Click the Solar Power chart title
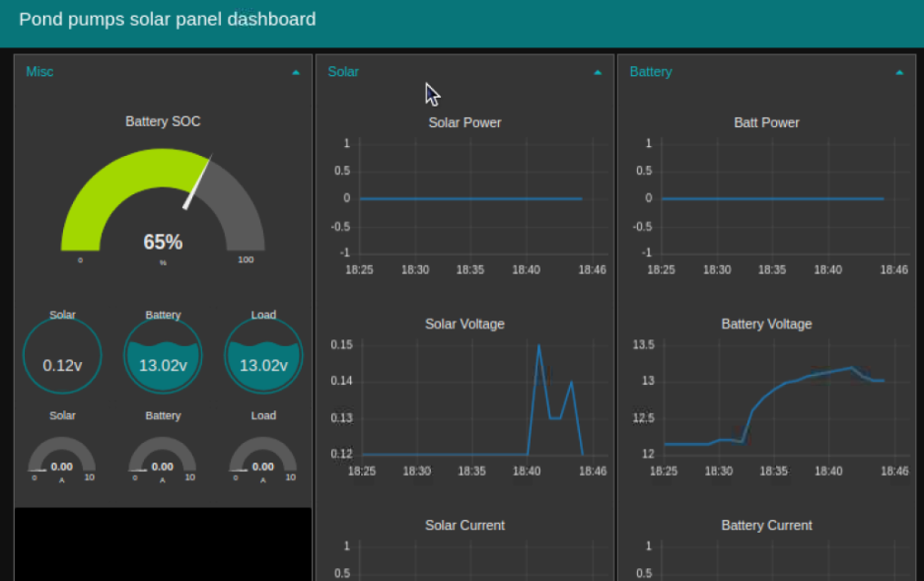The width and height of the screenshot is (924, 581). click(x=464, y=122)
